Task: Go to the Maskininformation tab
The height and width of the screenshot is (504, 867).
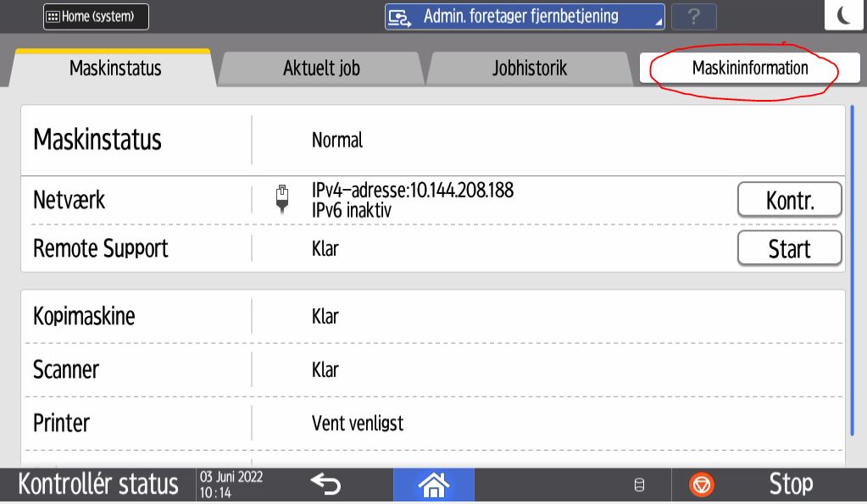Action: click(749, 69)
